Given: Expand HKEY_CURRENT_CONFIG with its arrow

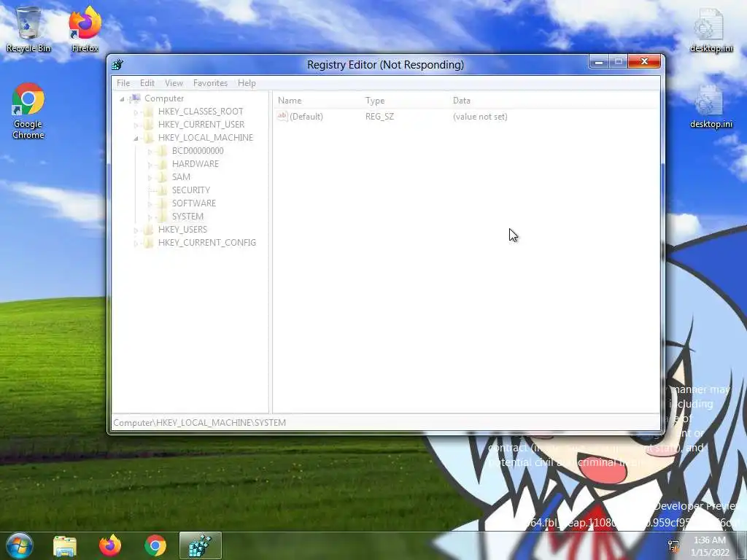Looking at the screenshot, I should click(x=136, y=244).
